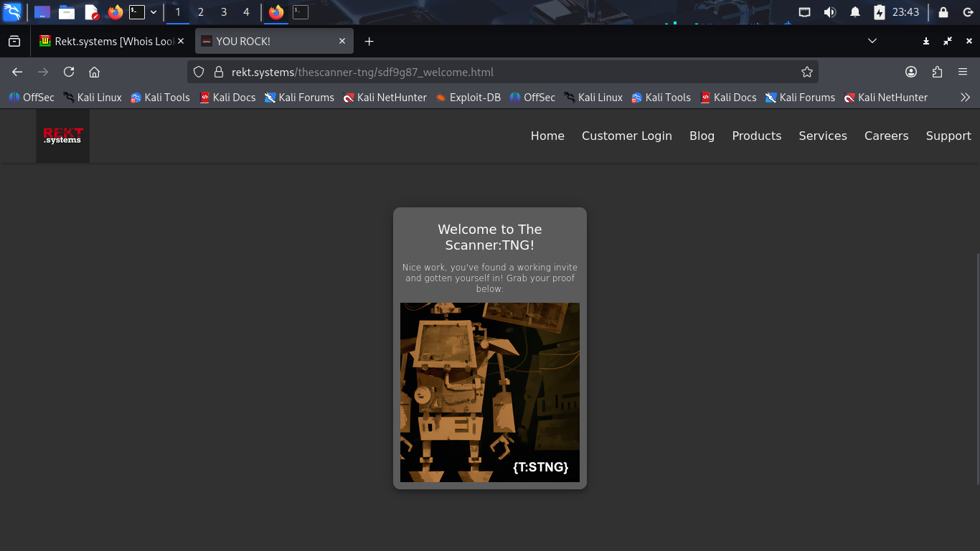Open Firefox account profile icon
The width and height of the screenshot is (980, 551).
(911, 72)
